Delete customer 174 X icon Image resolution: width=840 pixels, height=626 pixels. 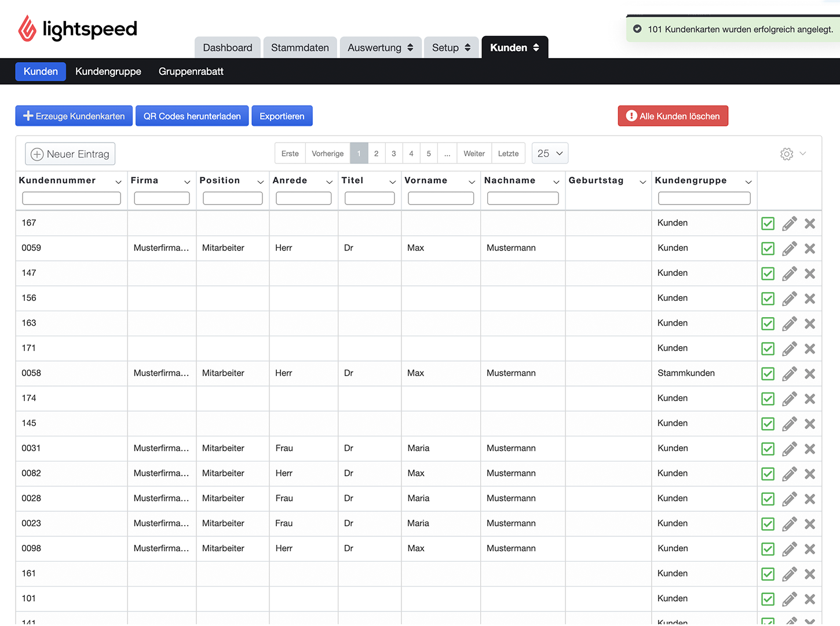[810, 399]
